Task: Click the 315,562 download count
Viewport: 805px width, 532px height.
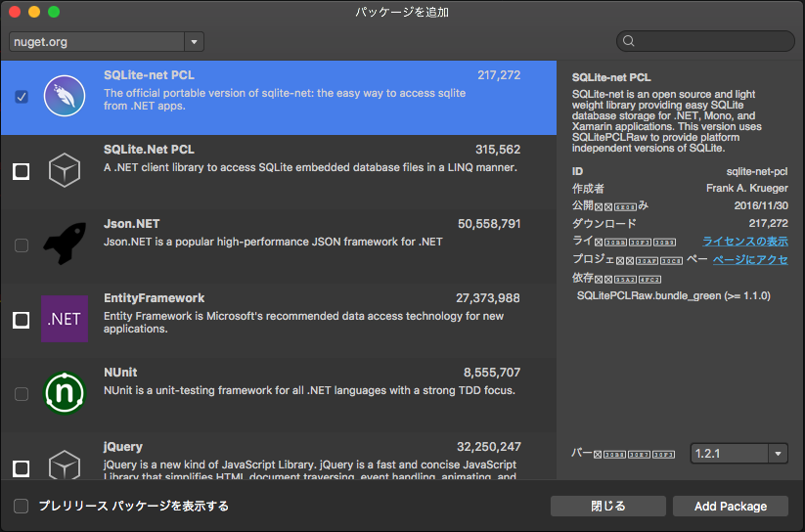Action: tap(498, 150)
